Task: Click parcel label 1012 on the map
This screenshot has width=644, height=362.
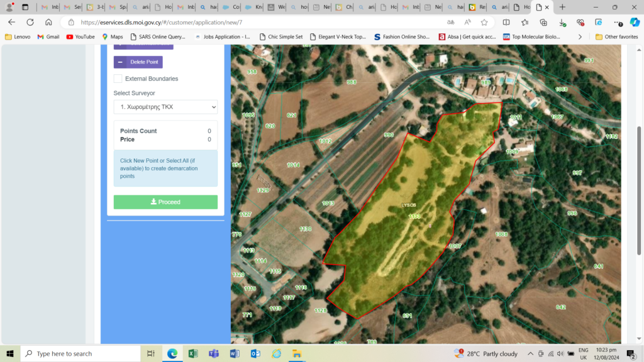Action: [x=325, y=141]
